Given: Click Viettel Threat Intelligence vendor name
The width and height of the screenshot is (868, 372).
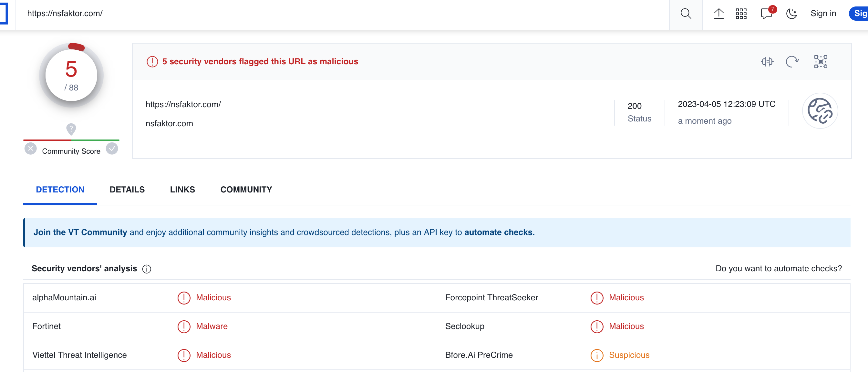Looking at the screenshot, I should 79,355.
